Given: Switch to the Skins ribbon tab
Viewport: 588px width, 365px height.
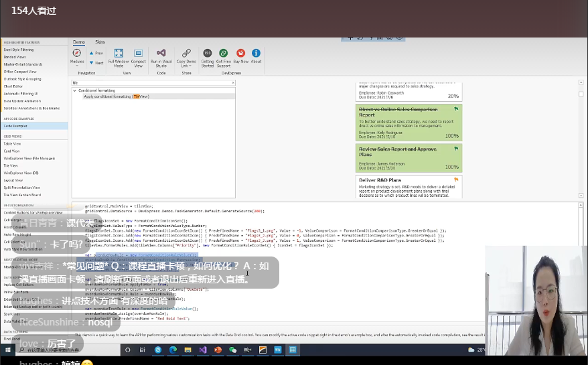Looking at the screenshot, I should click(x=100, y=42).
